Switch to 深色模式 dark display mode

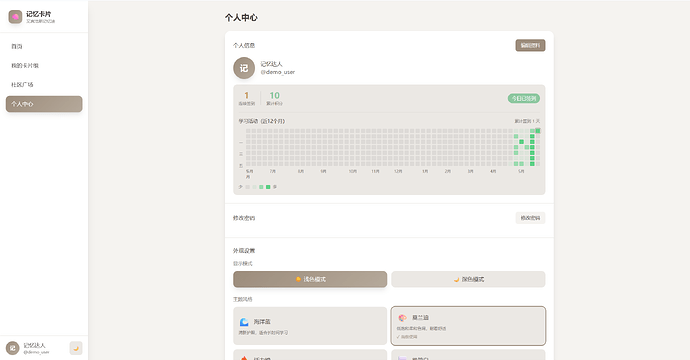tap(468, 279)
